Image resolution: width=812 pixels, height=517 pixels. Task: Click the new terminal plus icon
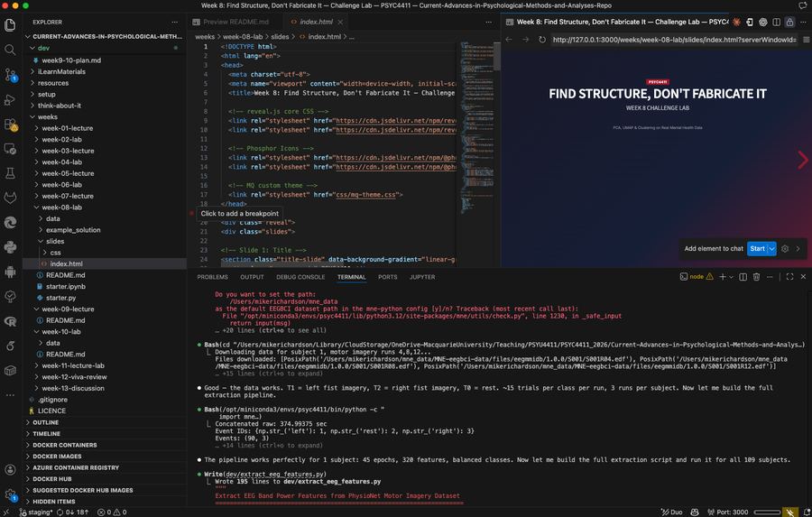[723, 277]
